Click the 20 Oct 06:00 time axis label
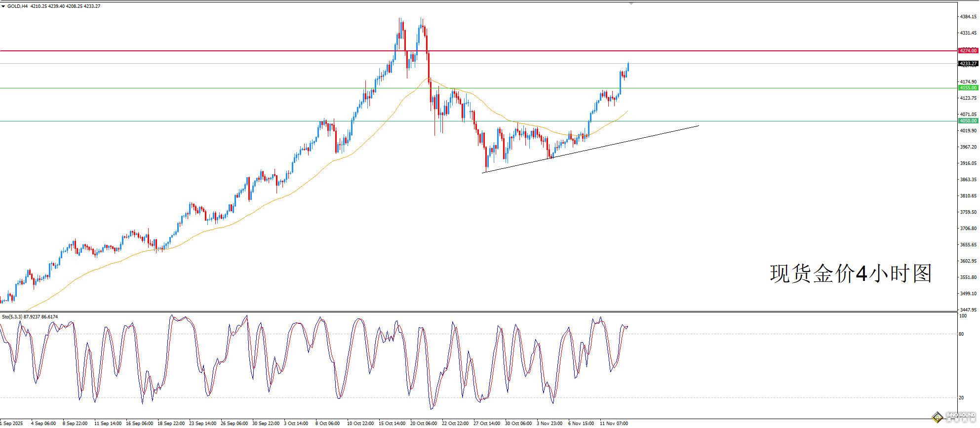The image size is (980, 428). tap(424, 424)
